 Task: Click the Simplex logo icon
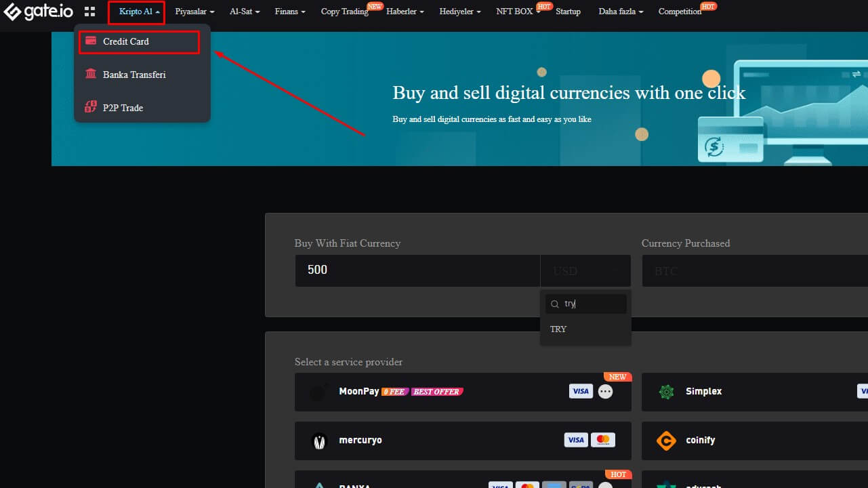coord(667,392)
